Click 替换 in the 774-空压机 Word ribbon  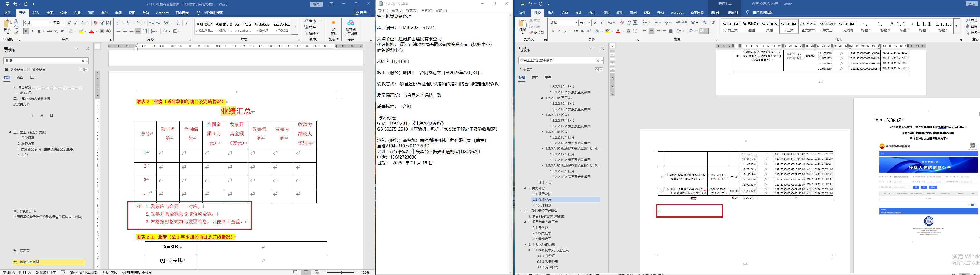(310, 27)
